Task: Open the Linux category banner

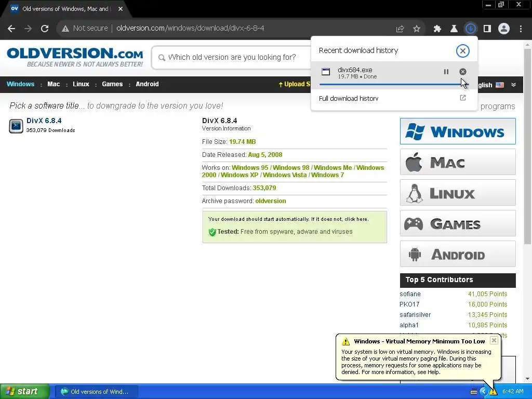Action: coord(458,193)
